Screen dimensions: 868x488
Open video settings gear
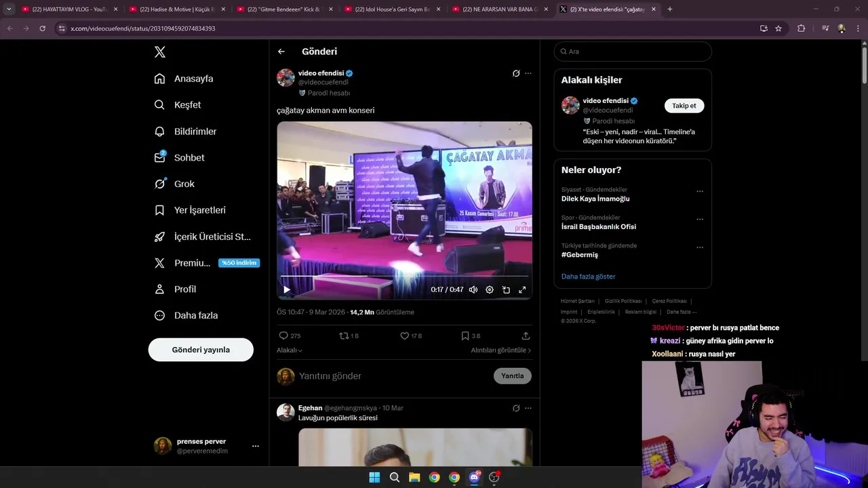(490, 289)
